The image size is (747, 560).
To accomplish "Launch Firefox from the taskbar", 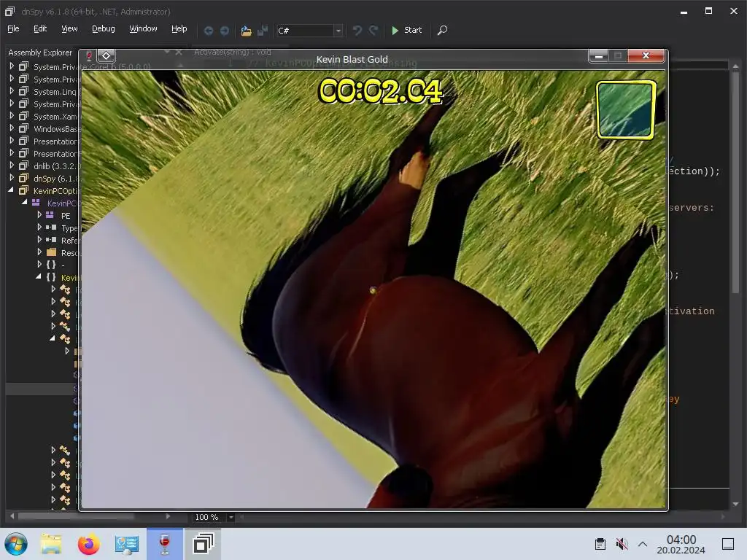I will tap(88, 544).
